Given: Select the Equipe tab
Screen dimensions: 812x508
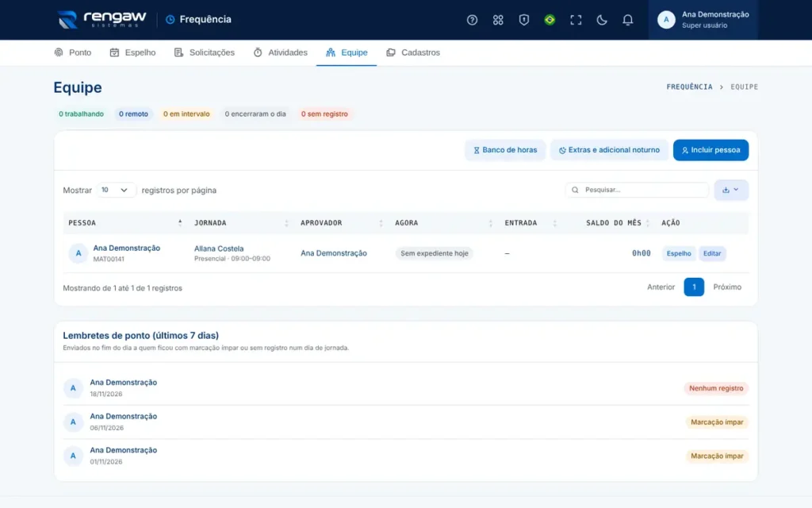Looking at the screenshot, I should pyautogui.click(x=347, y=52).
